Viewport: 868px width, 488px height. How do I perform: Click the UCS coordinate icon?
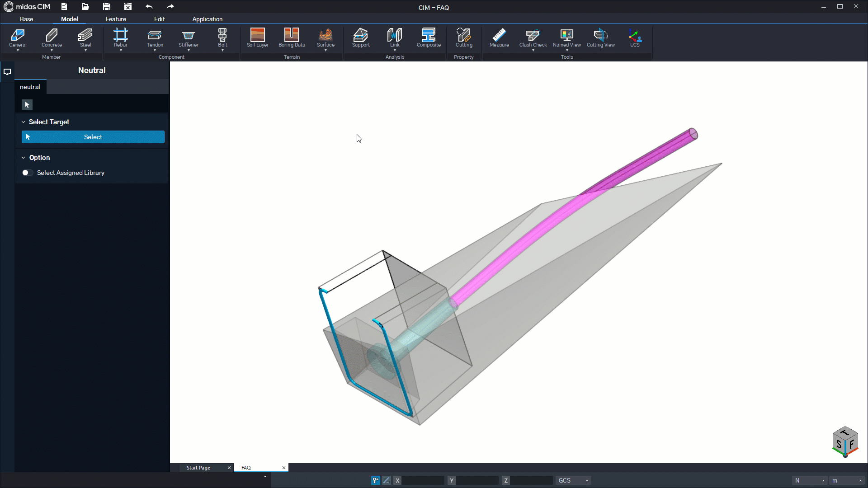(635, 38)
